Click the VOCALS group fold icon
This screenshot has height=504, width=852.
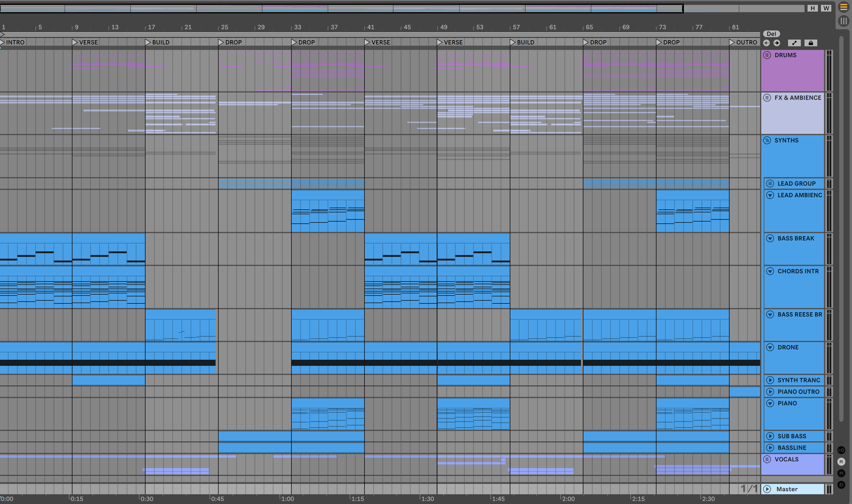767,459
